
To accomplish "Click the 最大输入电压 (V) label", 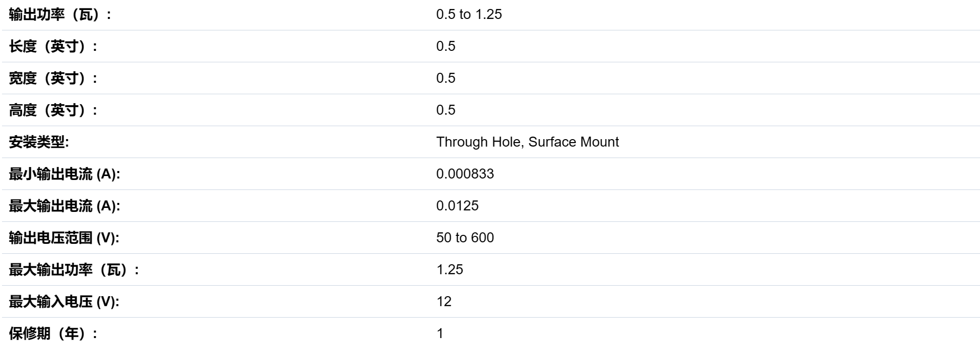I will (x=64, y=302).
